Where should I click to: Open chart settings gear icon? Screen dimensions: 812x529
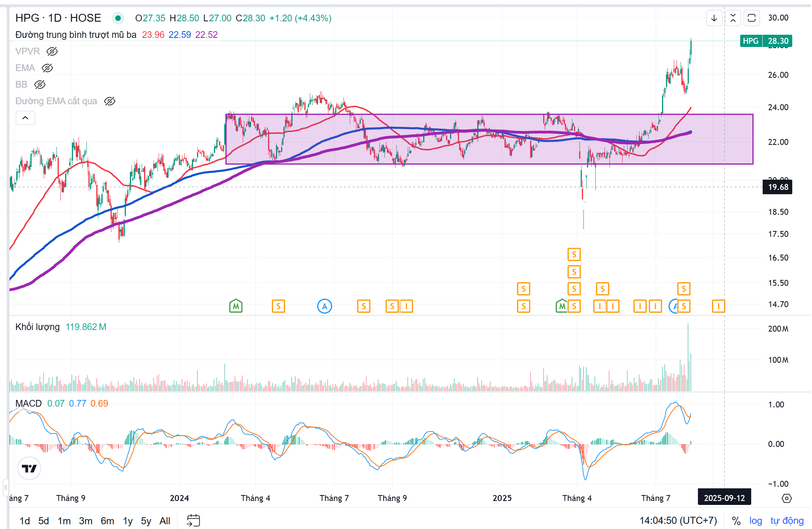click(x=786, y=498)
